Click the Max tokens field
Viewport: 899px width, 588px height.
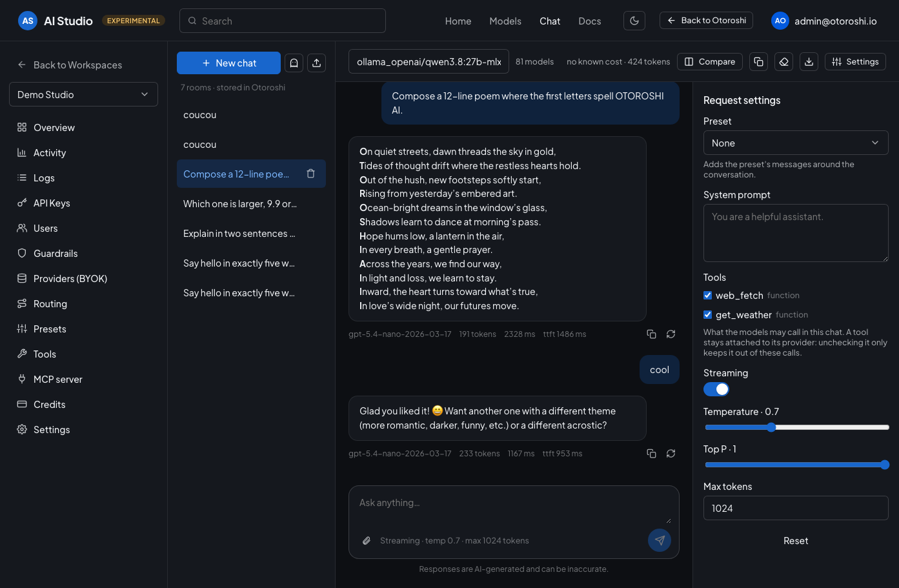pyautogui.click(x=796, y=508)
